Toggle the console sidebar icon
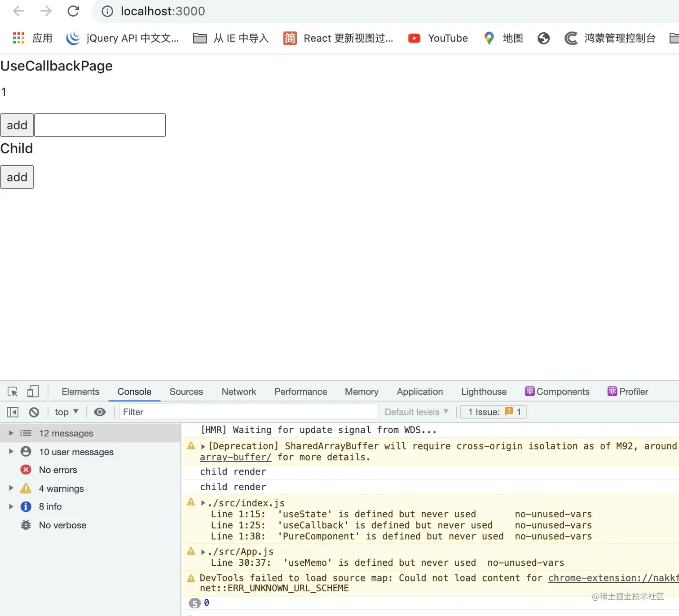The height and width of the screenshot is (616, 679). coord(13,412)
